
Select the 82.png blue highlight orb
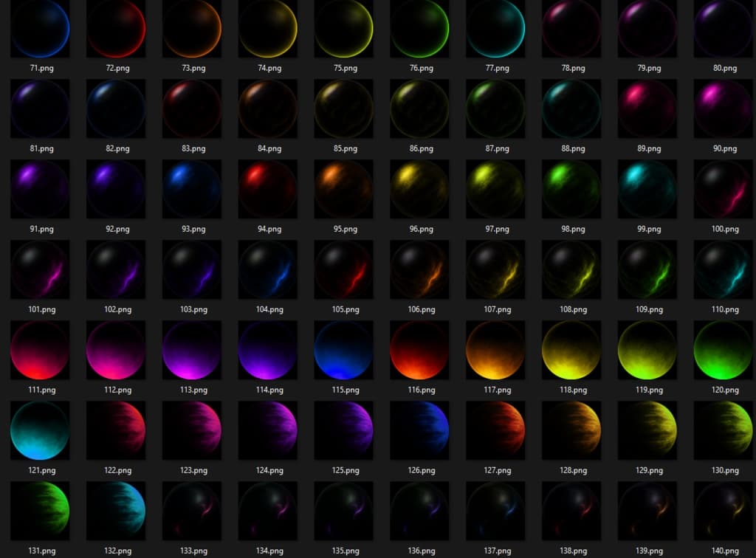point(116,109)
